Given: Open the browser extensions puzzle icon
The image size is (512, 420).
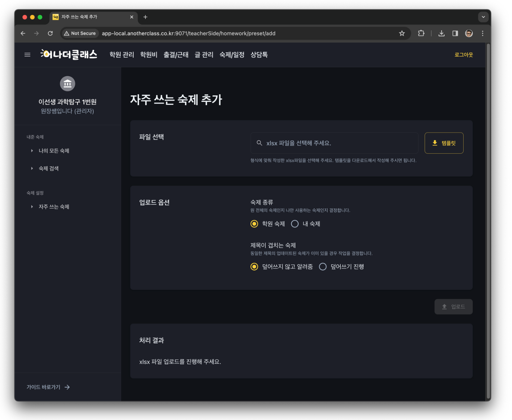Looking at the screenshot, I should pos(421,33).
